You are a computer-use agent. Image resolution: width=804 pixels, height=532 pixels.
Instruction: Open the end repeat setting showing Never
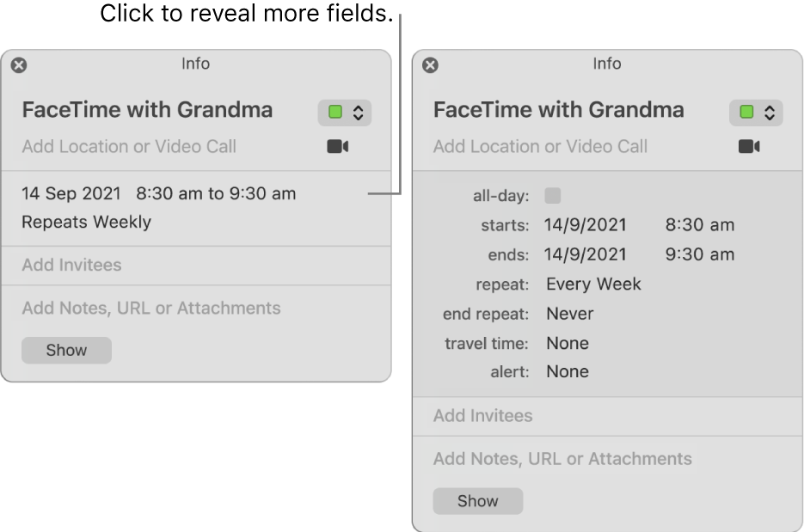[569, 313]
